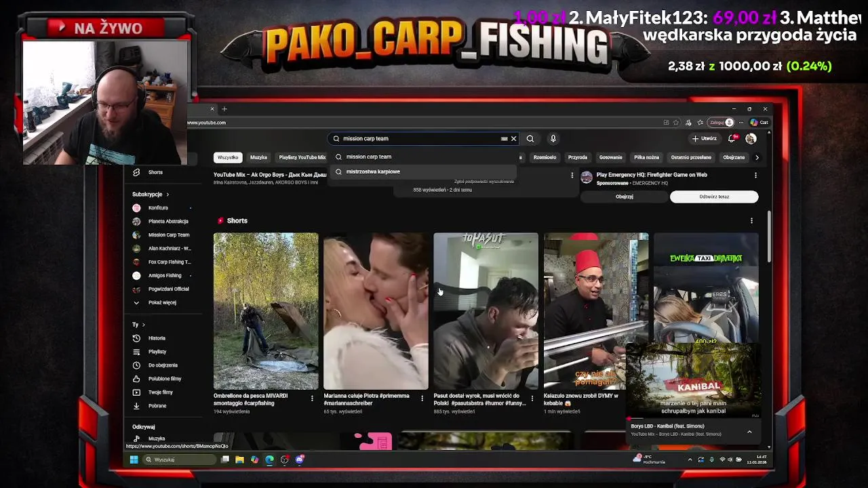Open the Shorts shelf options menu
The height and width of the screenshot is (488, 868).
[751, 221]
